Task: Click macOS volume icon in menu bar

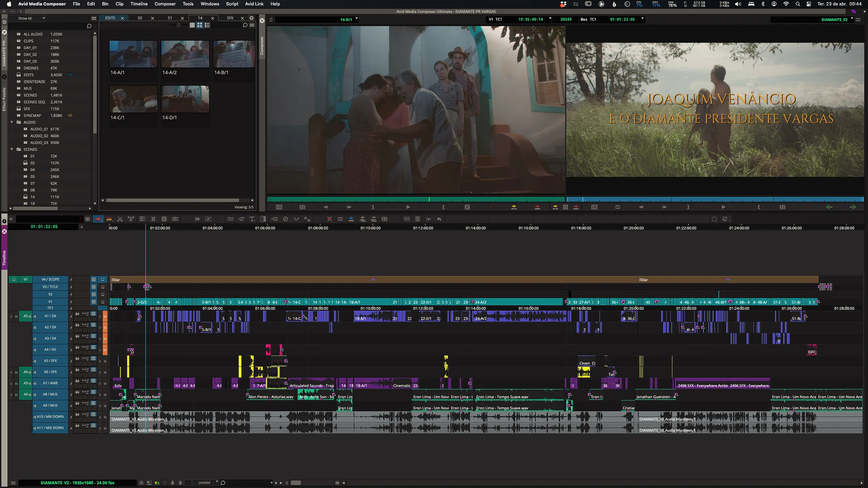Action: point(738,4)
